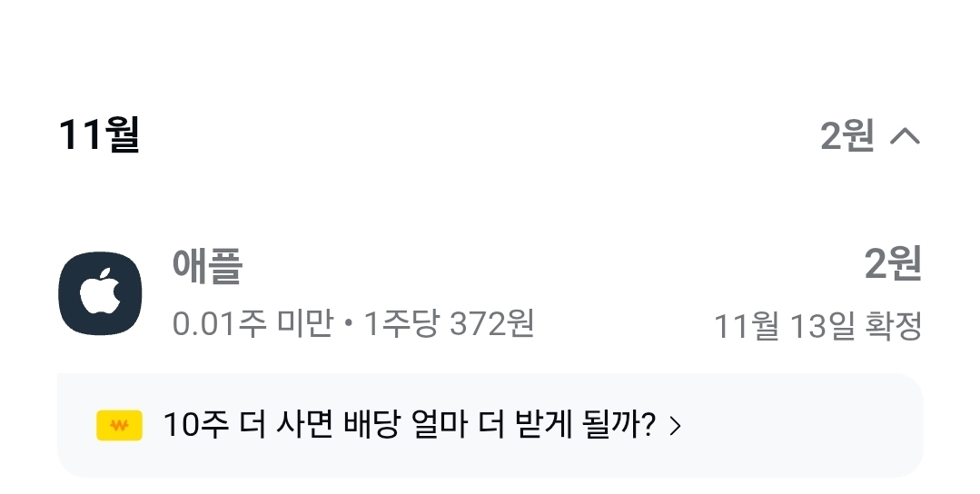Open the 10주 더 사면 banner text
Screen dimensions: 980x494
(409, 425)
